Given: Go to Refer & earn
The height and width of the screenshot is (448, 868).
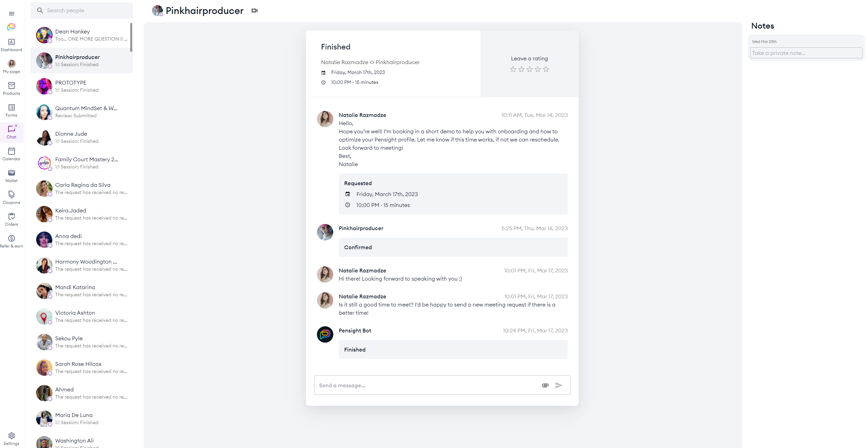Looking at the screenshot, I should (x=12, y=241).
